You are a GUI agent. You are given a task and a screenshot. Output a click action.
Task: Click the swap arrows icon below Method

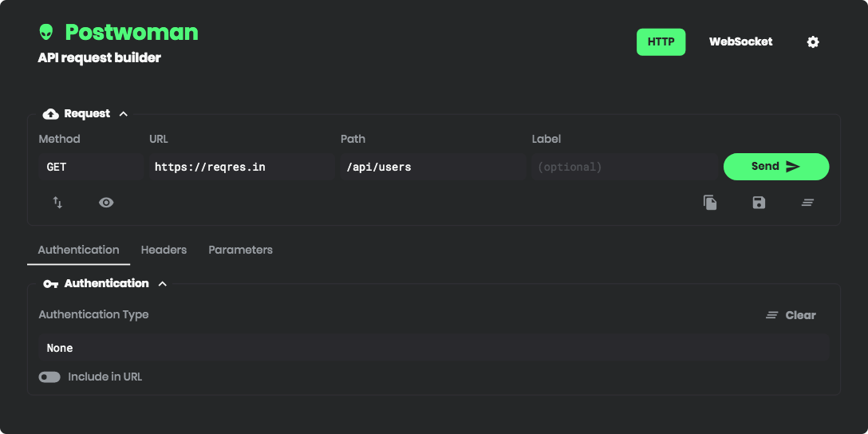(x=57, y=203)
